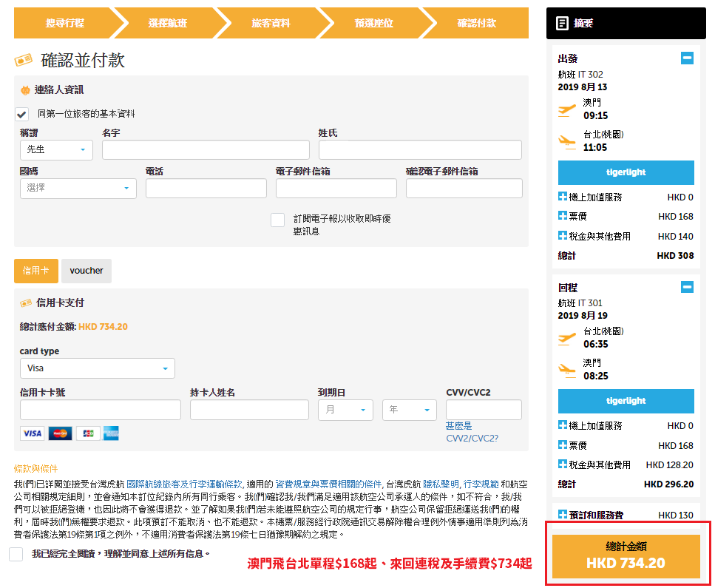This screenshot has height=588, width=715.
Task: Go to the 選擇航班 step
Action: [167, 23]
